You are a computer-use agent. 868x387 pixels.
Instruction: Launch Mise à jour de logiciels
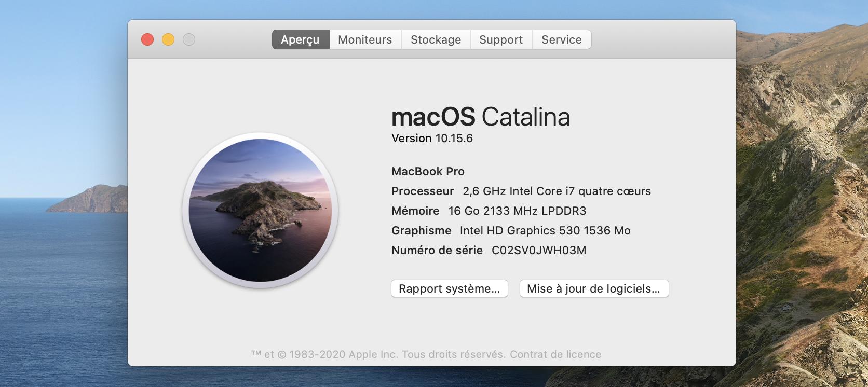tap(593, 289)
